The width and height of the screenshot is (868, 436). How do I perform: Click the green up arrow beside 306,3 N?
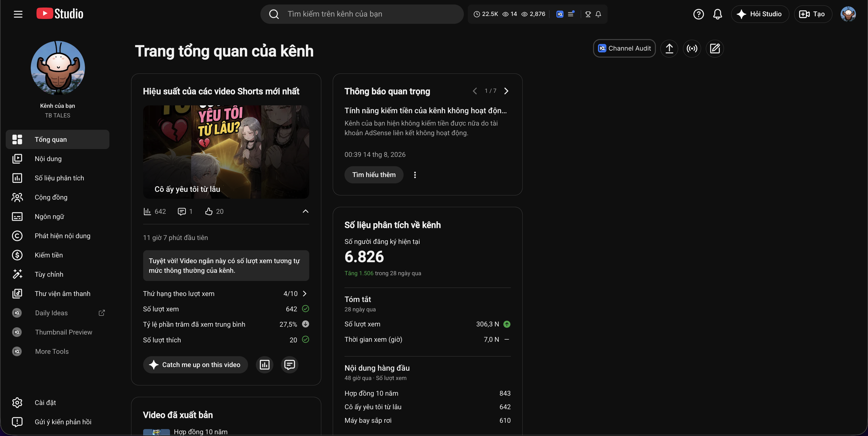pos(507,324)
